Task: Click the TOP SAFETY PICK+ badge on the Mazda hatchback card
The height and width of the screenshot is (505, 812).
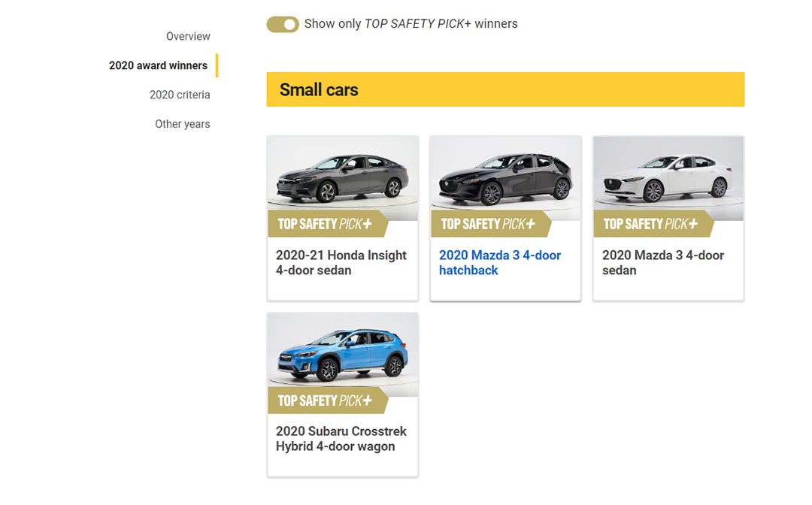Action: [x=488, y=224]
